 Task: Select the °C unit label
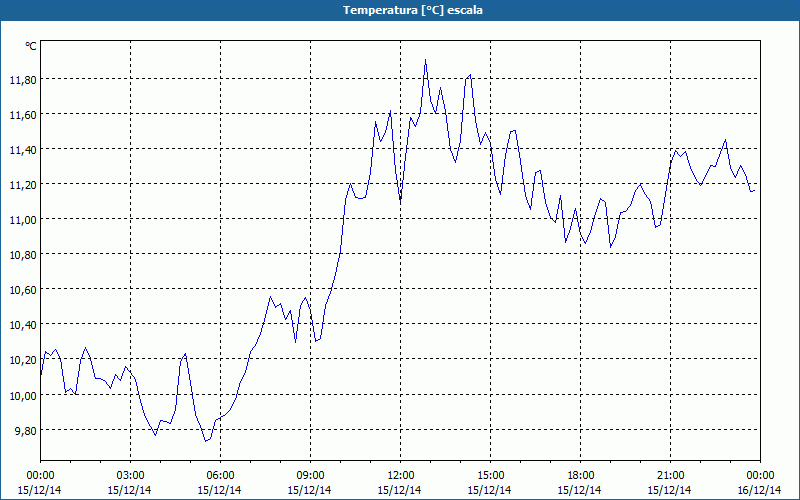(x=31, y=46)
